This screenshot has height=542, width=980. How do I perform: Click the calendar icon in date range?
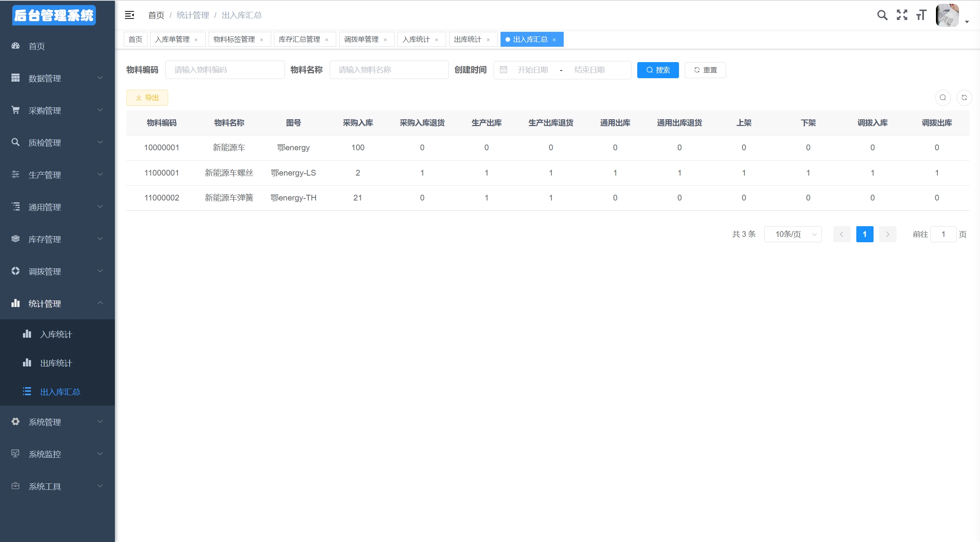coord(503,70)
